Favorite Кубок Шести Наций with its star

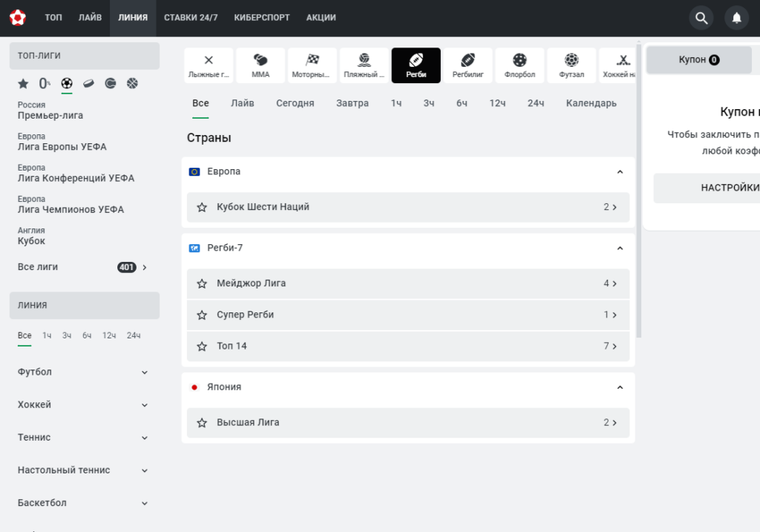point(202,207)
